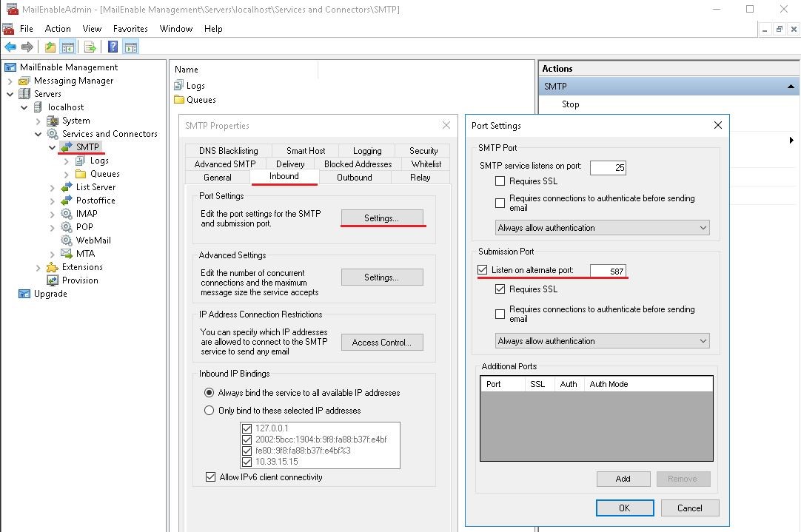Click the Access Control button
Screen dimensions: 801x532
[381, 342]
